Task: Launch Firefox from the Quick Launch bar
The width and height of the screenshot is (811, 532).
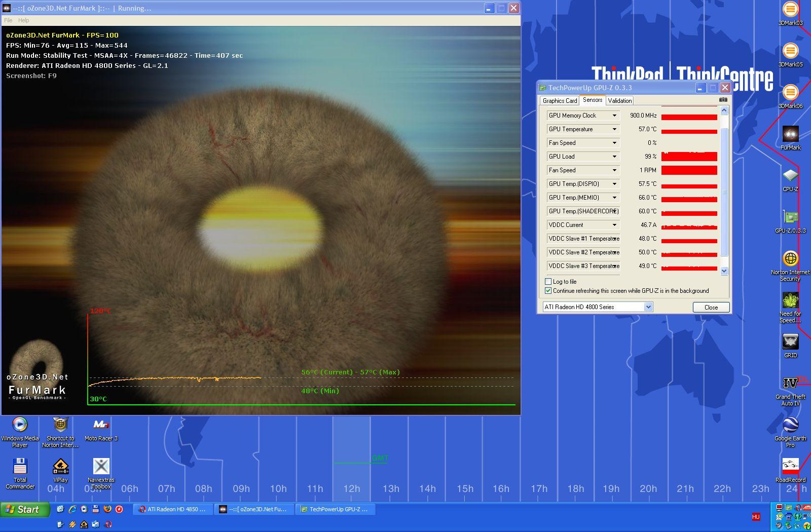Action: coord(107,509)
